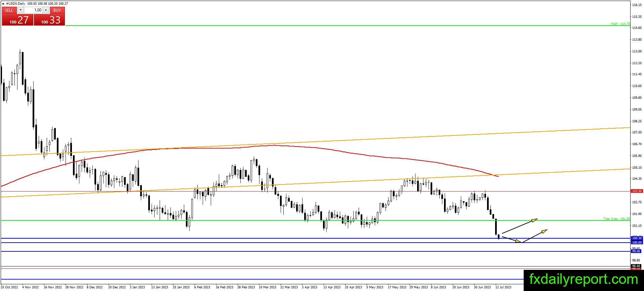Screen dimensions: 644x291
Task: Click the 102.75 price axis value
Action: (637, 202)
